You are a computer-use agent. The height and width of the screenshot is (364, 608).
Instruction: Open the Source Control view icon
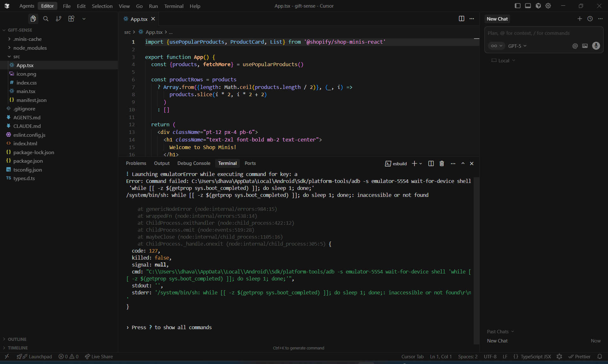(59, 19)
